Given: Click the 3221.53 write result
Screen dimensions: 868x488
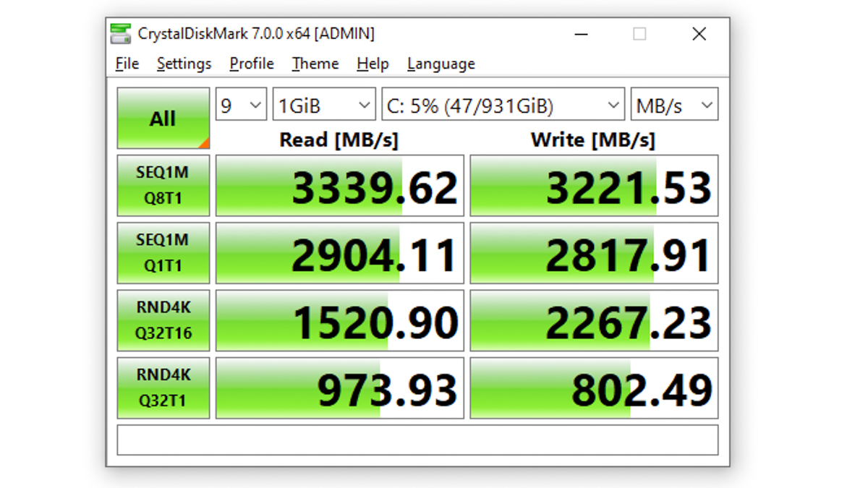Looking at the screenshot, I should (x=595, y=185).
